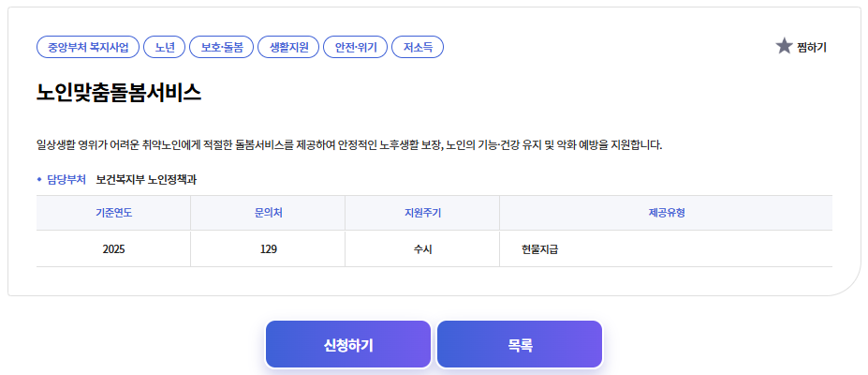Click the 찜하기 label text
868x375 pixels.
[x=812, y=47]
